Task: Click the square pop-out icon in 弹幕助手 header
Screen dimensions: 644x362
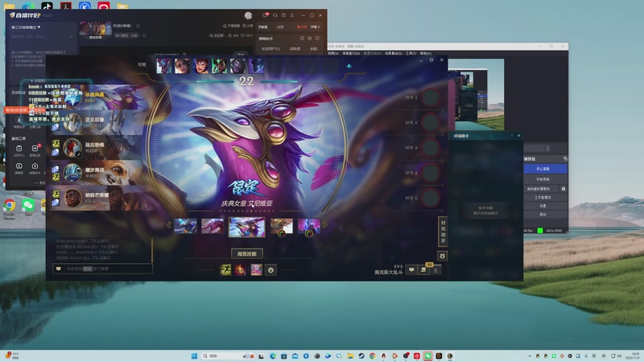Action: pos(302,38)
